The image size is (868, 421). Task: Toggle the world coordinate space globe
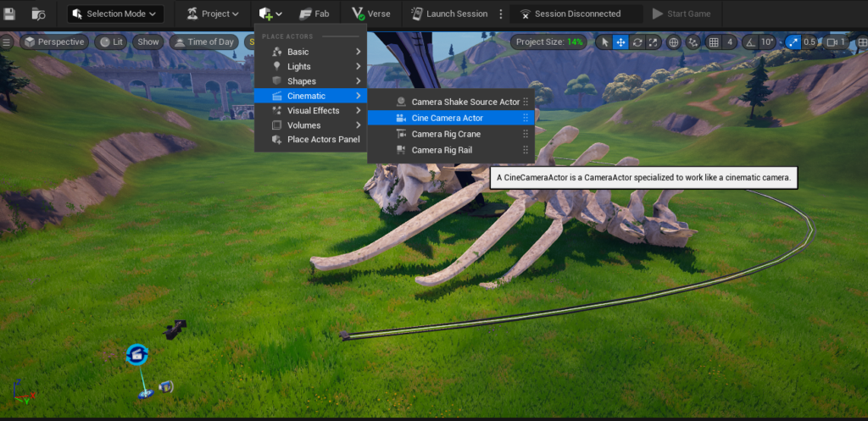pyautogui.click(x=674, y=42)
